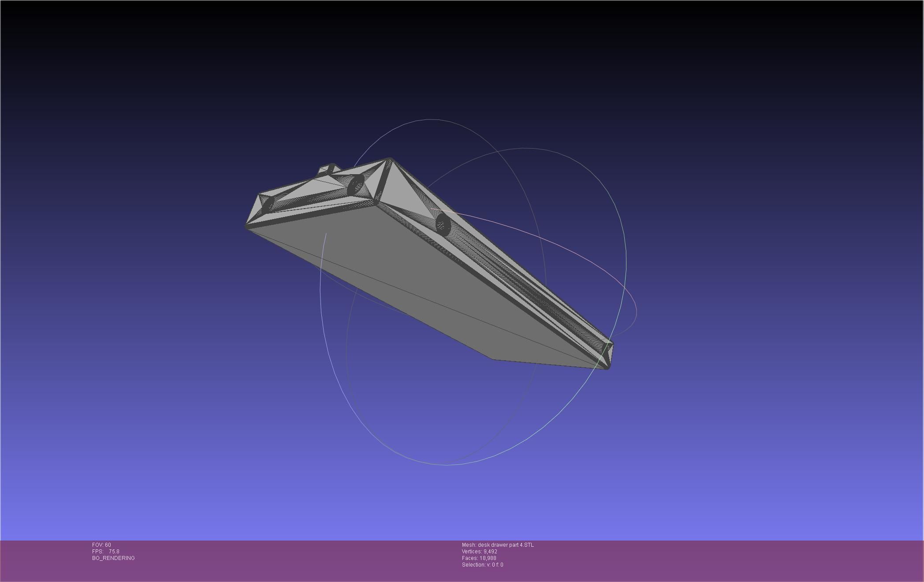The width and height of the screenshot is (924, 582).
Task: Click the Vertices: 9,492 count
Action: pos(480,552)
